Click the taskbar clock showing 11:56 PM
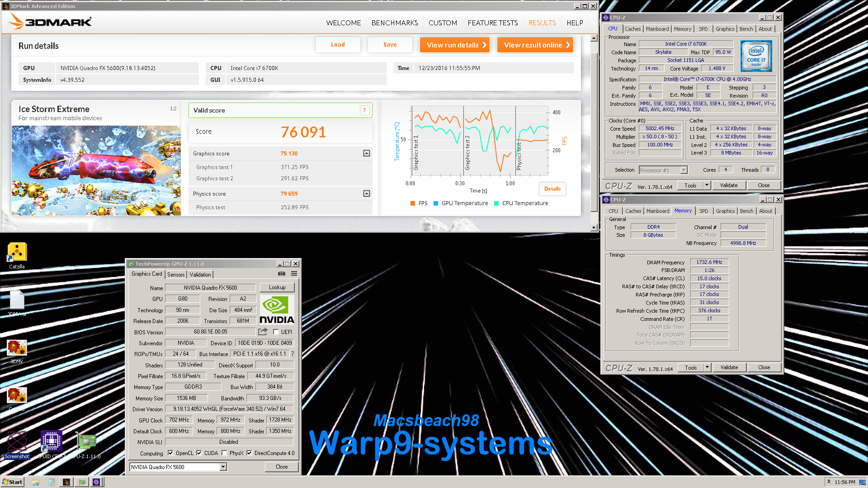Screen dimensions: 868x488 (845, 482)
